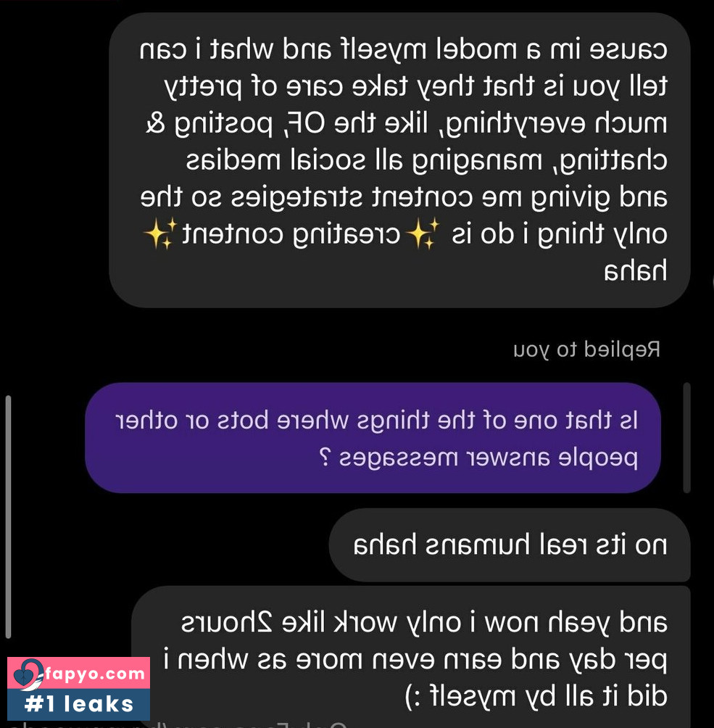Tap the sparkles emoji between is and creating
Screen dimensions: 714x728
pos(423,233)
